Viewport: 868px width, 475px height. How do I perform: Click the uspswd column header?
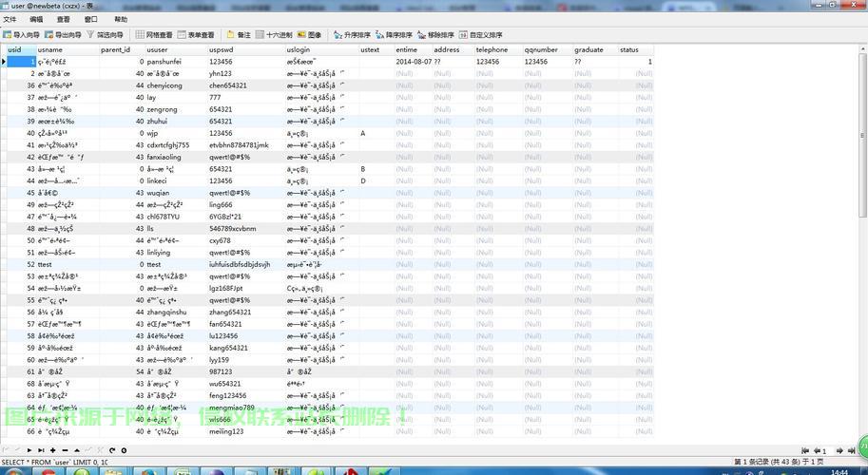tap(221, 49)
